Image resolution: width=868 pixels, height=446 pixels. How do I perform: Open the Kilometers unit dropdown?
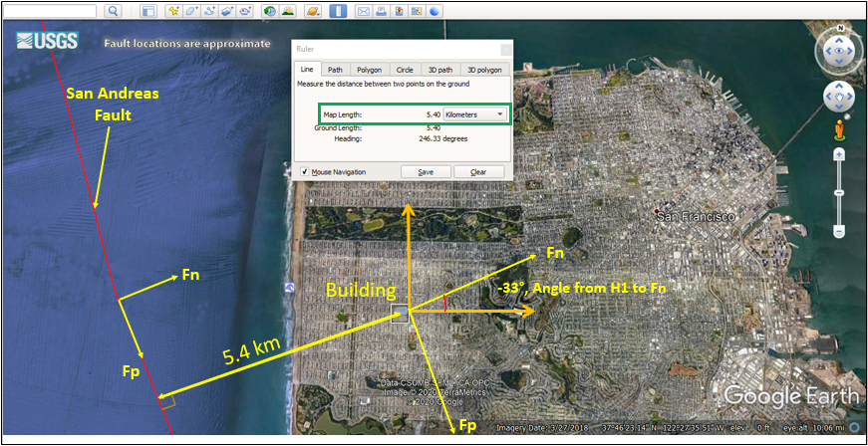(475, 115)
